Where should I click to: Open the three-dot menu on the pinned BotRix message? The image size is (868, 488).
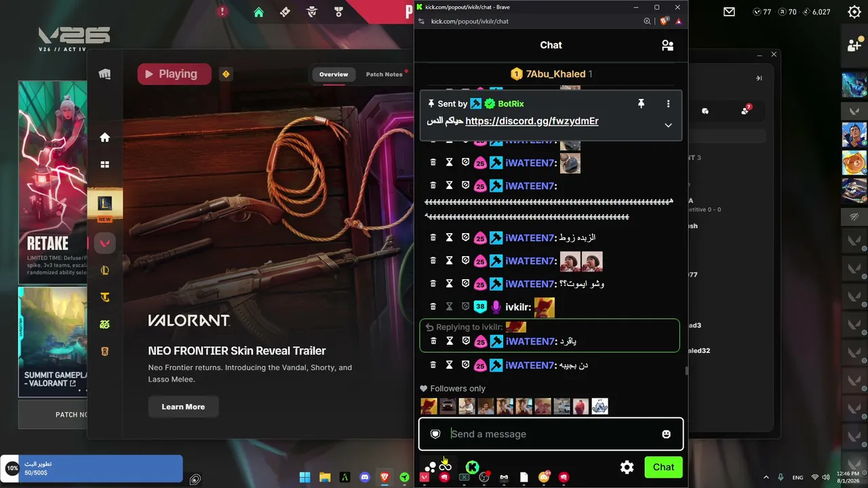coord(668,104)
